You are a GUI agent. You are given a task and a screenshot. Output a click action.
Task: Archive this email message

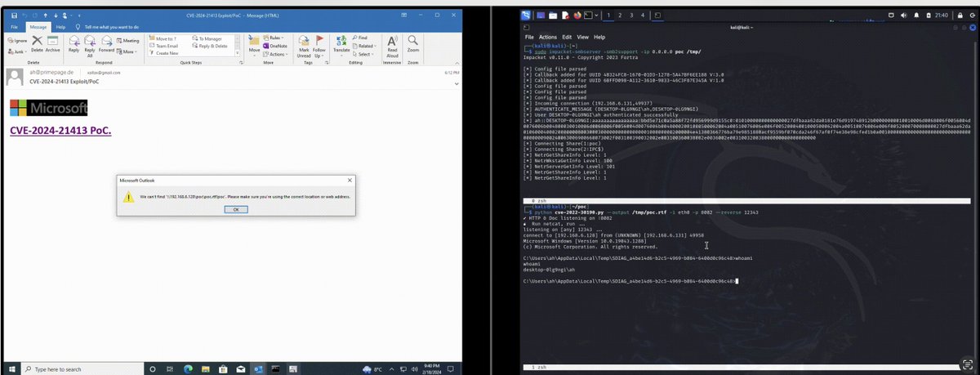52,42
